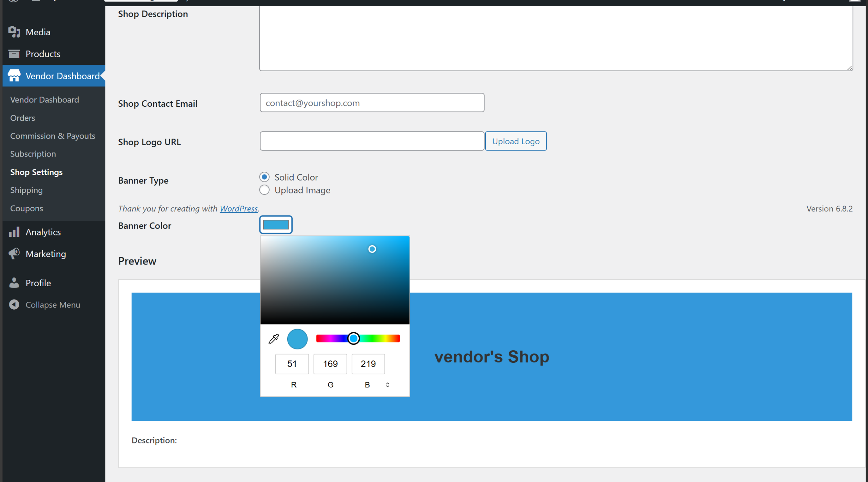Open Analytics menu item
Screen dimensions: 868x482
pos(43,232)
